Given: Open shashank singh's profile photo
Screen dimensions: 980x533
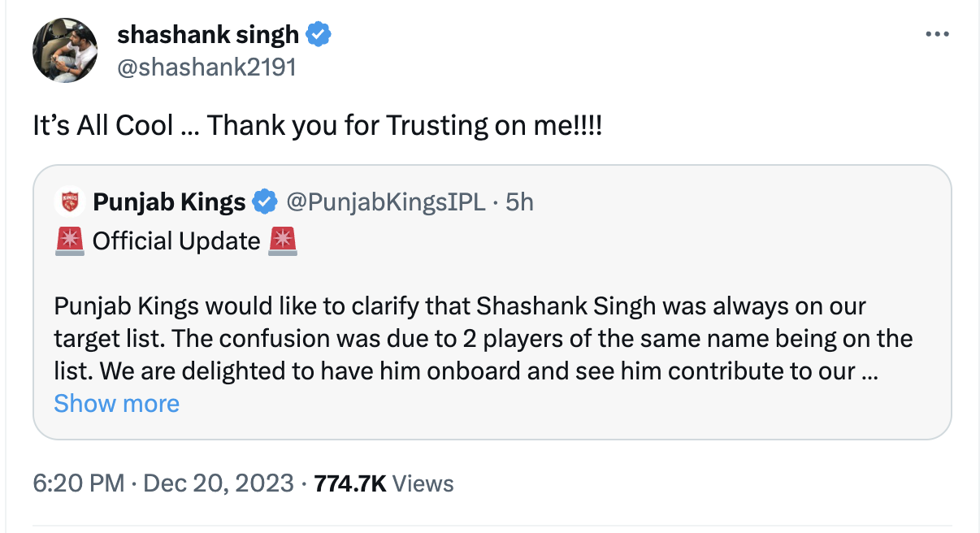Looking at the screenshot, I should point(65,50).
